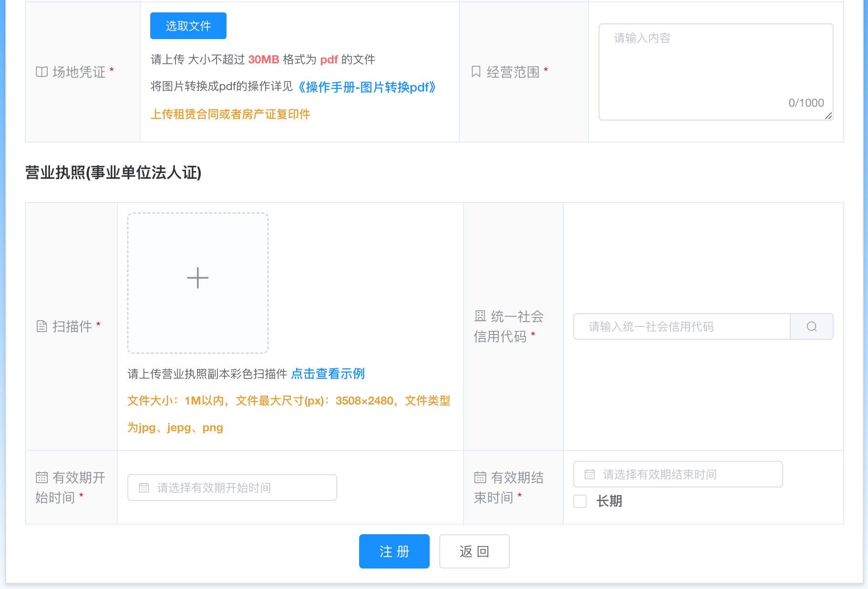Open the 有效期开始时间 date picker

(x=232, y=487)
